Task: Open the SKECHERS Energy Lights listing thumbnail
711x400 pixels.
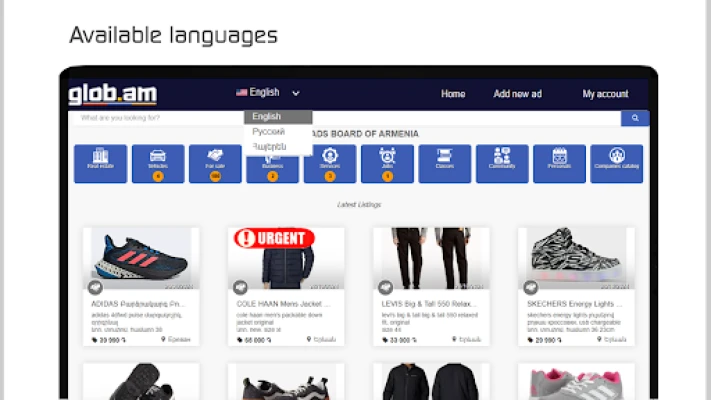Action: (576, 258)
